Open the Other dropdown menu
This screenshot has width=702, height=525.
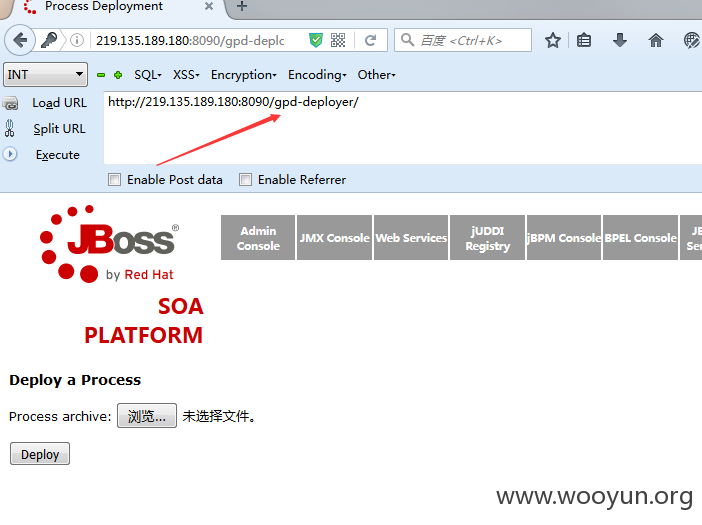pos(377,75)
